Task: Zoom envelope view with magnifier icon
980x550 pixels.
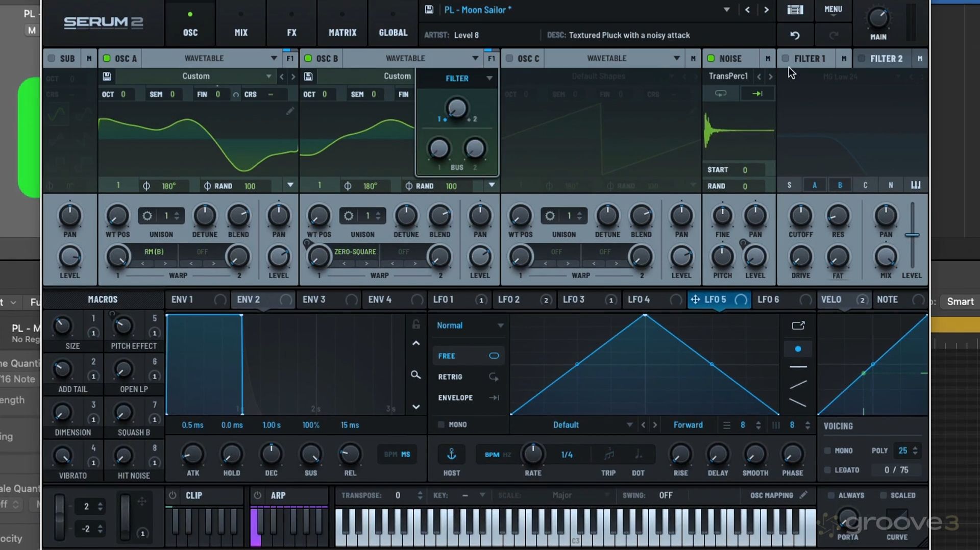Action: tap(416, 375)
